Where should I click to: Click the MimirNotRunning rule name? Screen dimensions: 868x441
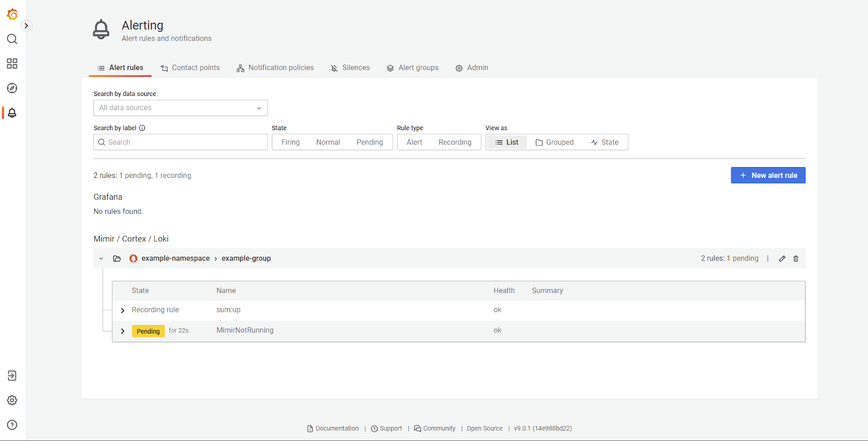pyautogui.click(x=245, y=330)
